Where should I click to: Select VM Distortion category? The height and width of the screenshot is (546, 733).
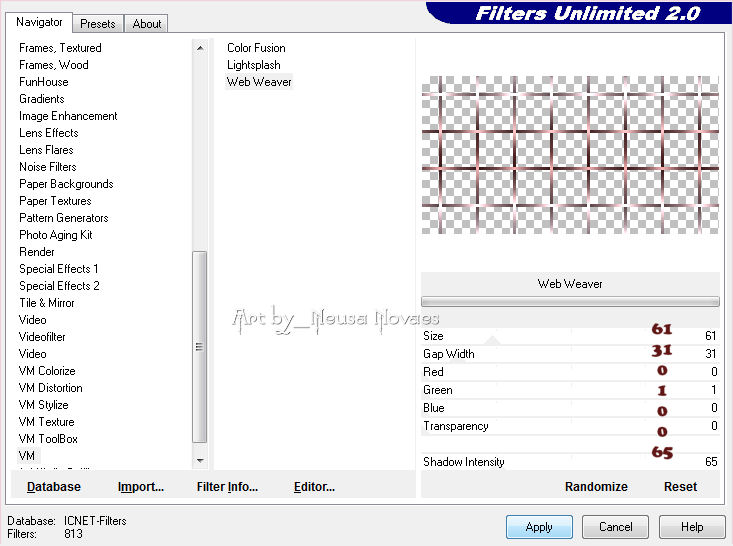tap(50, 388)
